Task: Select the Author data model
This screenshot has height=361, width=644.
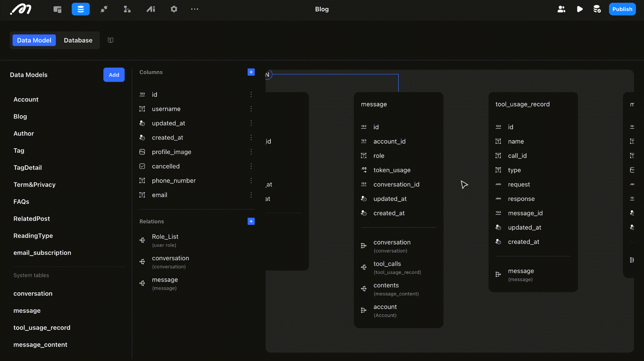Action: click(x=24, y=133)
